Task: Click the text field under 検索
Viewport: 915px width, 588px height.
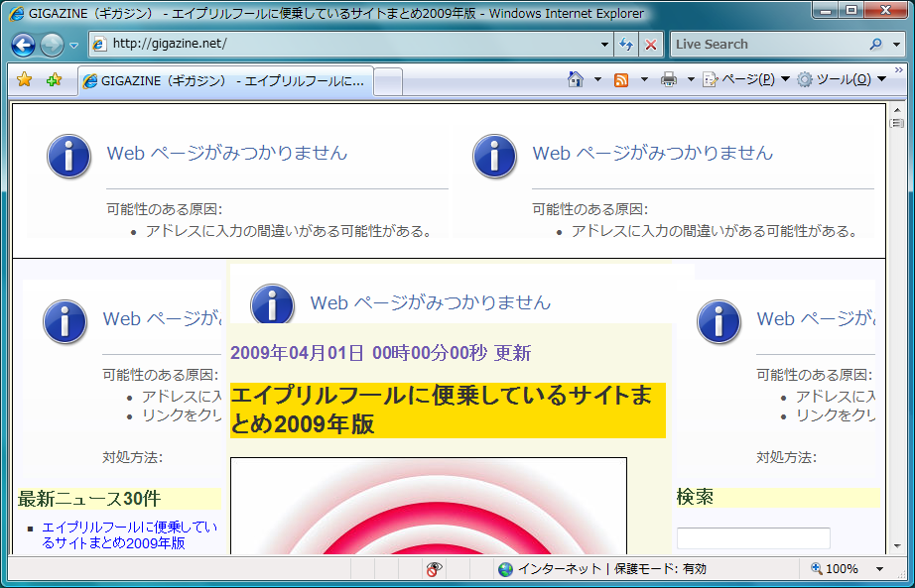Action: (x=753, y=537)
